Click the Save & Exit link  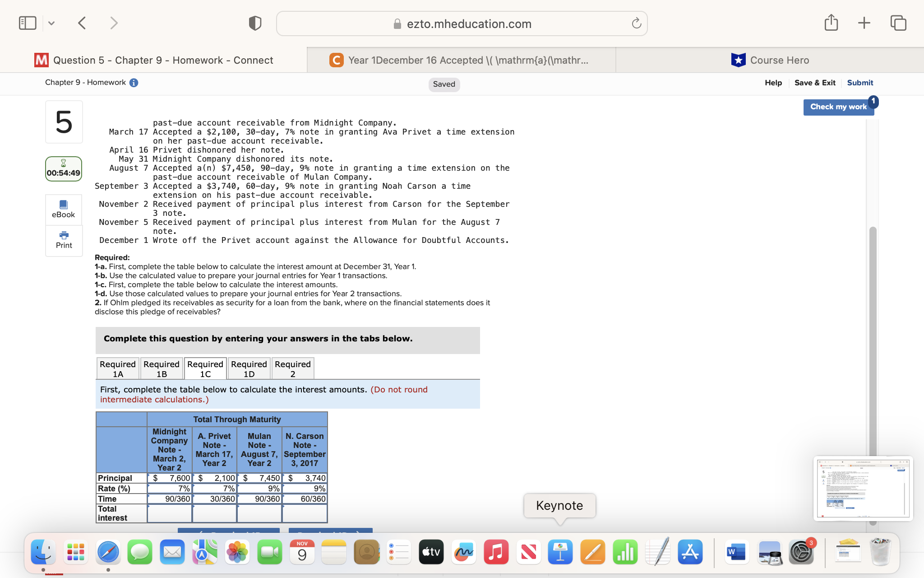click(x=814, y=83)
